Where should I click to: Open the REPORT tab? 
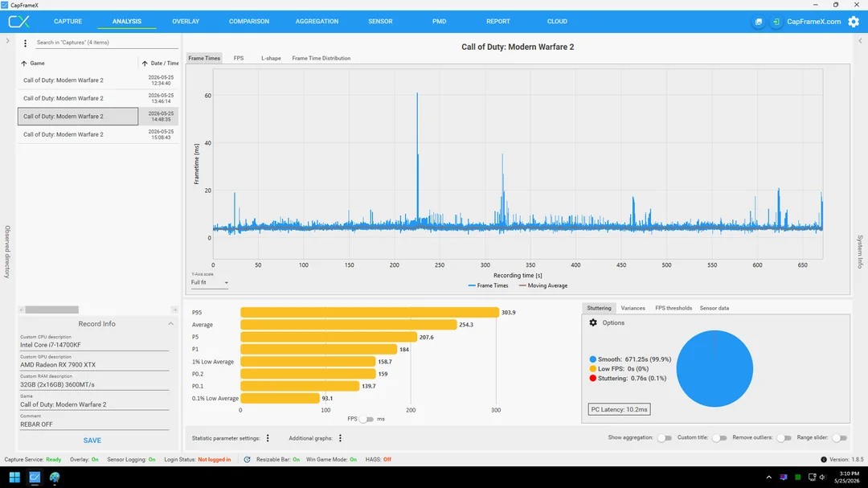(498, 22)
